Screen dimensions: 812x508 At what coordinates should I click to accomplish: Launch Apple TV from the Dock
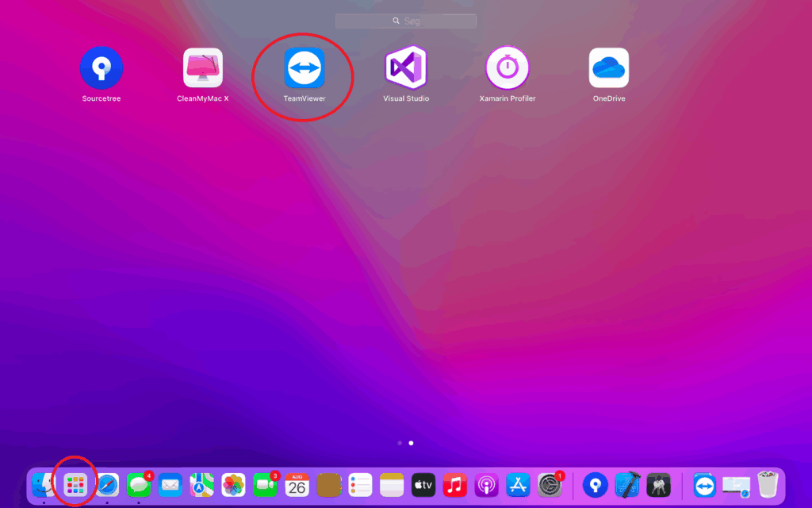423,484
